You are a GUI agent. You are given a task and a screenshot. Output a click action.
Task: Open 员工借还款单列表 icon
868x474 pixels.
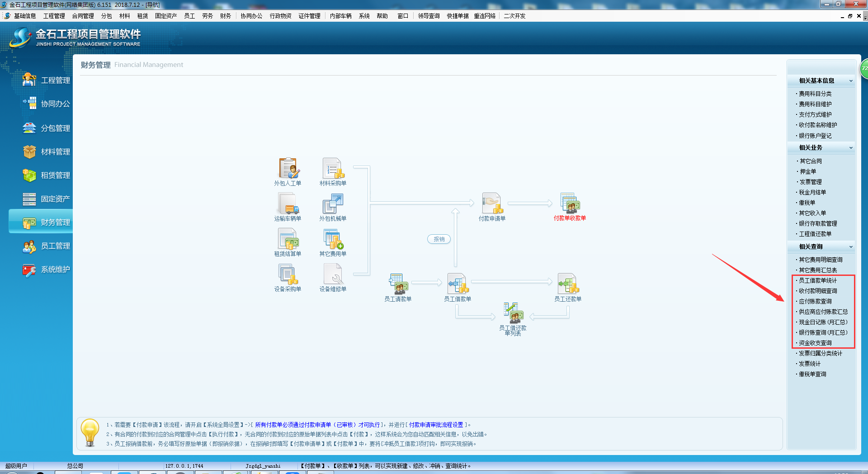click(x=513, y=313)
